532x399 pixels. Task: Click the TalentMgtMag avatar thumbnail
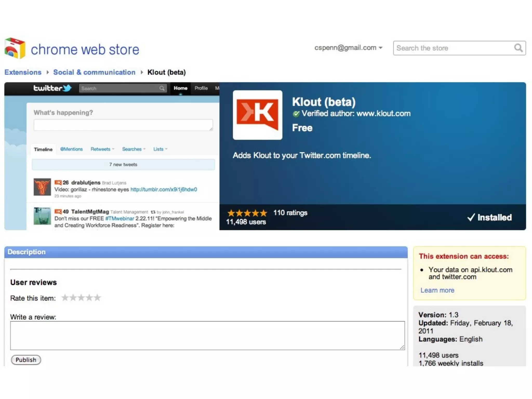(x=42, y=216)
